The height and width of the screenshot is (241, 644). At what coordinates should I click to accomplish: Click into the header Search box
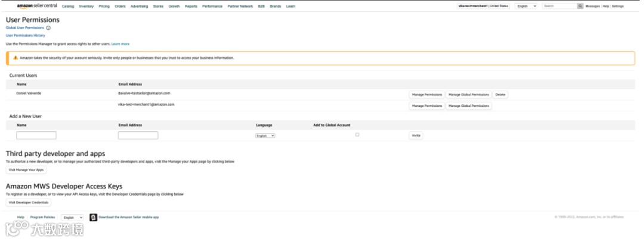pos(559,6)
